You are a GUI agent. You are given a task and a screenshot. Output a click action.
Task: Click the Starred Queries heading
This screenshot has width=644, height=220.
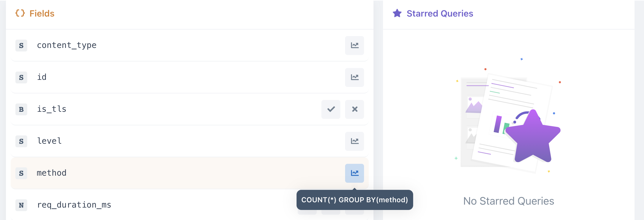[440, 14]
